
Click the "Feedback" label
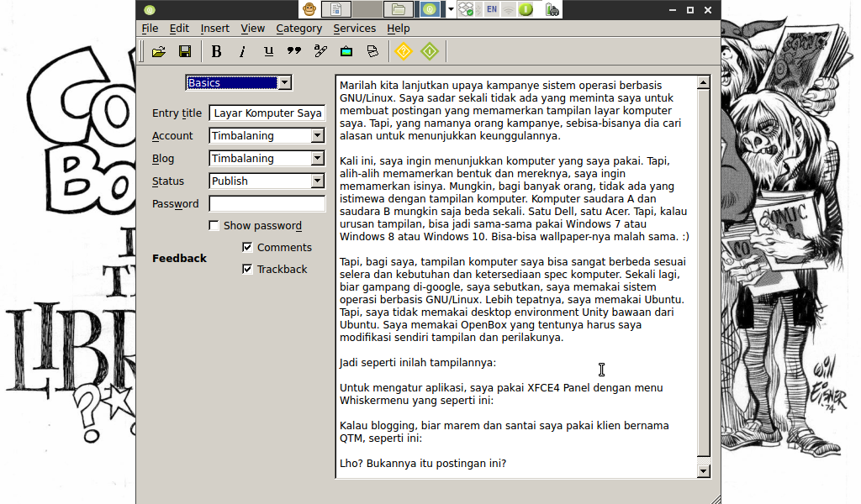coord(179,259)
